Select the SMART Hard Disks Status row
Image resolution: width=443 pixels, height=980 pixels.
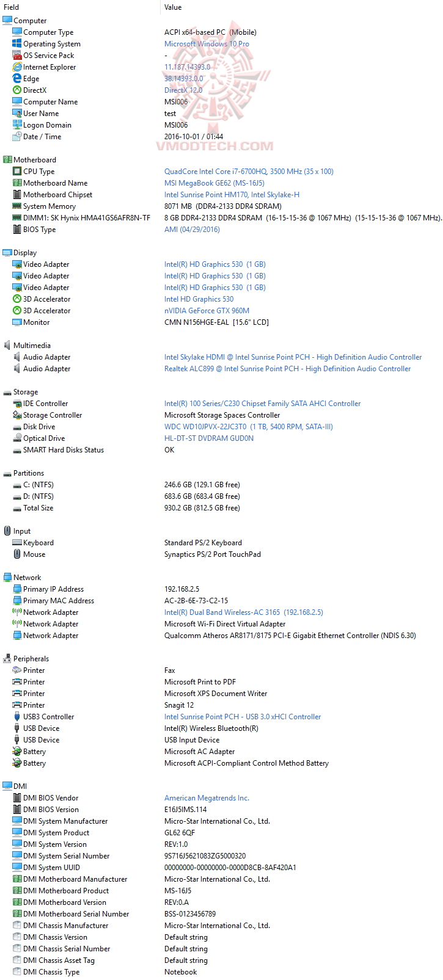(x=221, y=449)
